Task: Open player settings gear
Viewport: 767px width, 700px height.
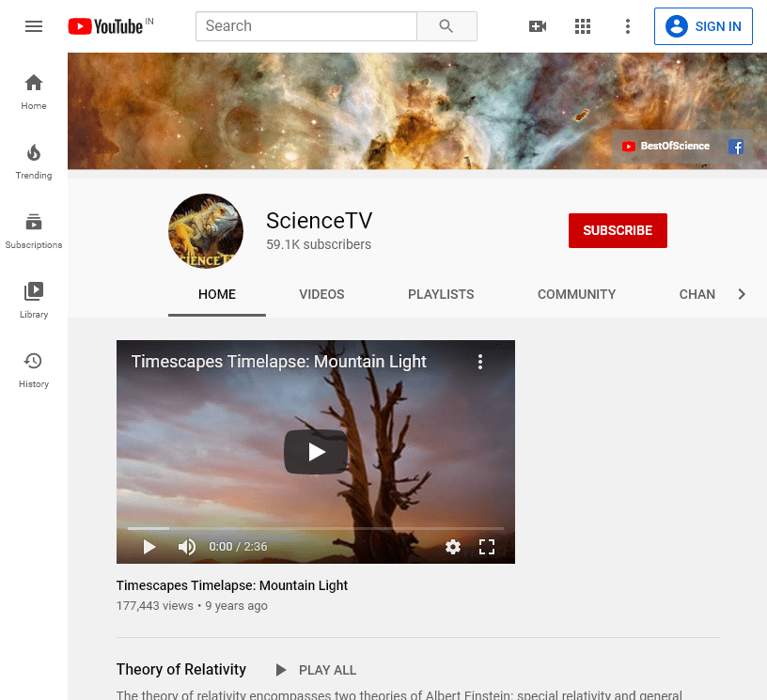Action: [453, 547]
